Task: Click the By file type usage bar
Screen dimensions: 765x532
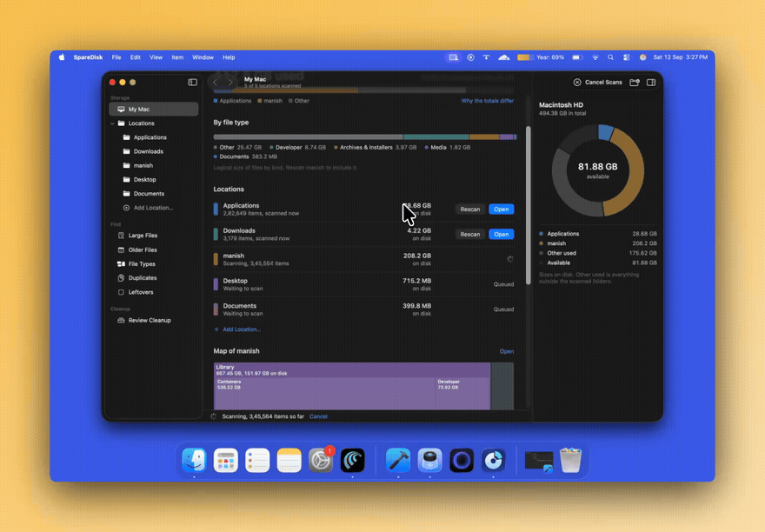Action: (x=364, y=137)
